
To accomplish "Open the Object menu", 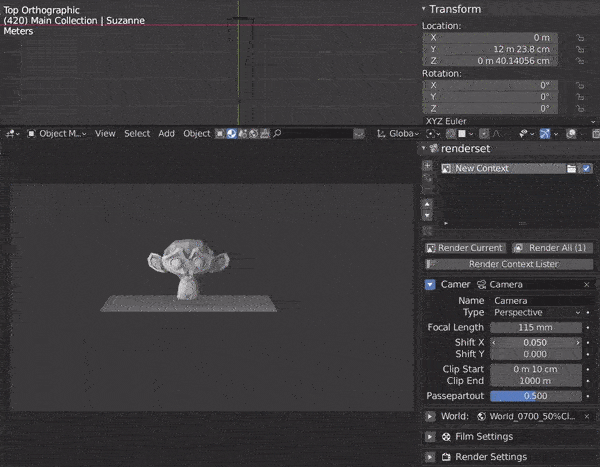I will coord(197,134).
